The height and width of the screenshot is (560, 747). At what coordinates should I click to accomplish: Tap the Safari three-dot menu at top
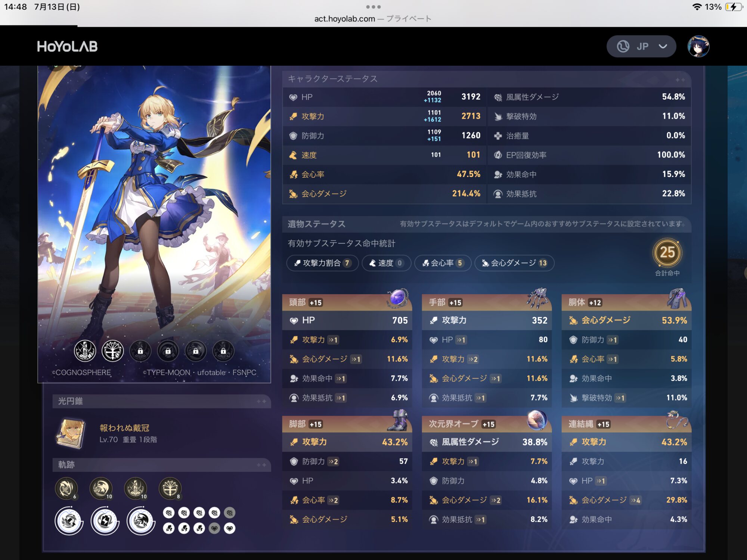click(373, 7)
